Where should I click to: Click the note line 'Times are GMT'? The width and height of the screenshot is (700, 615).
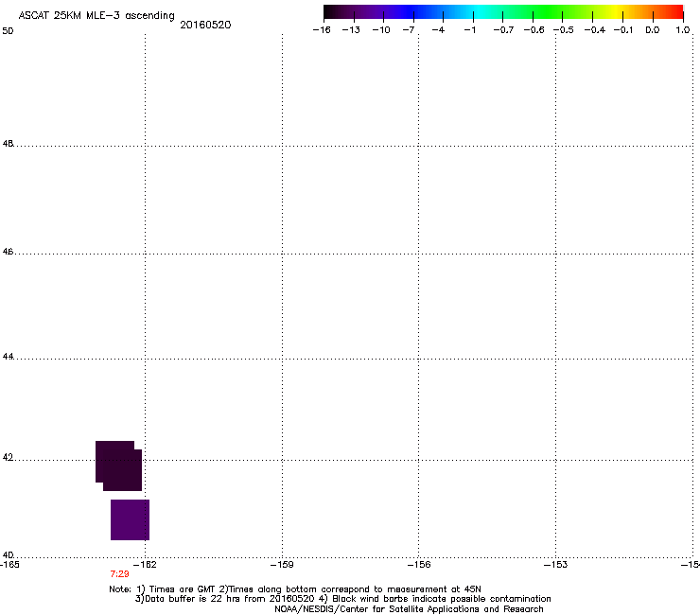(x=295, y=589)
